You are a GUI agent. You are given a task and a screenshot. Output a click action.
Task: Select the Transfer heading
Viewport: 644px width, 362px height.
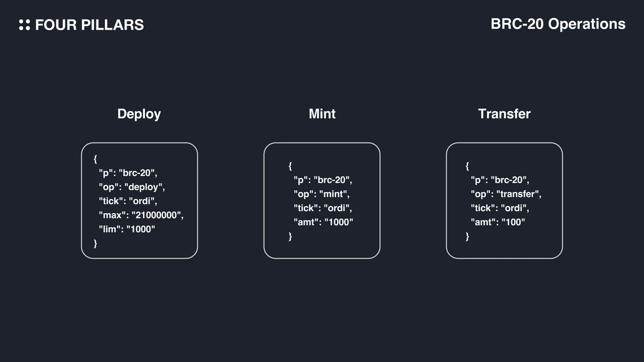[504, 114]
